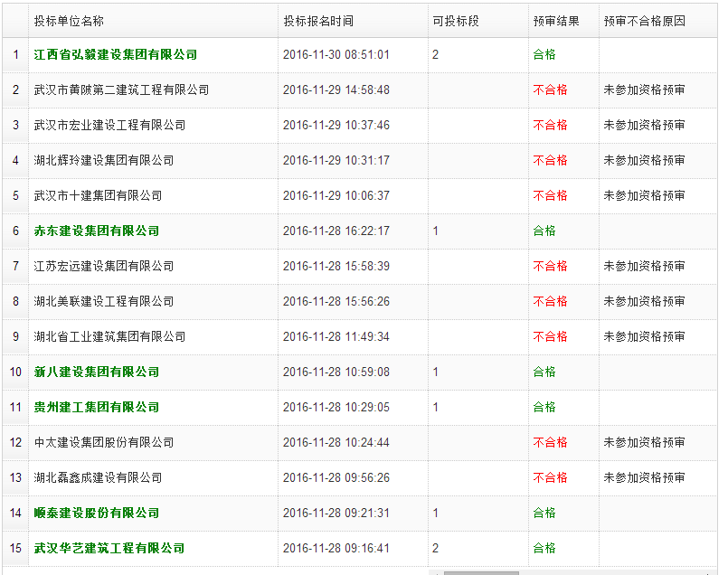
Task: Click 合格 result in row 1
Action: (544, 55)
